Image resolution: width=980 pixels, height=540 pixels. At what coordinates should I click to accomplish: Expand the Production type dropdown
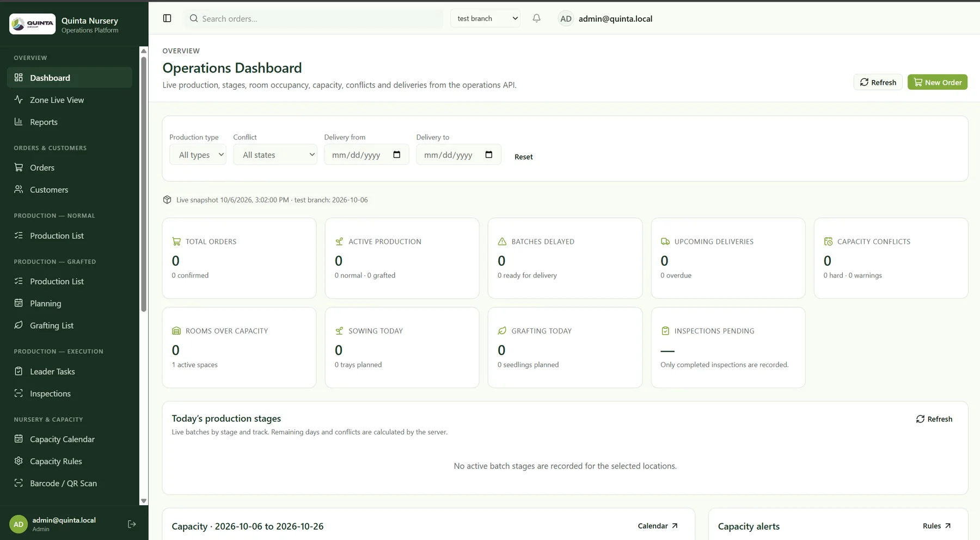198,155
